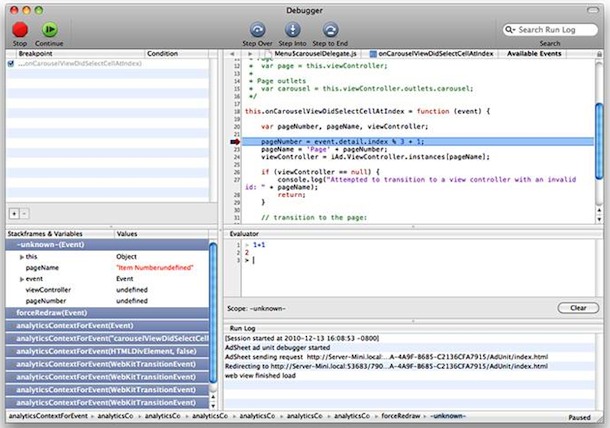
Task: Toggle the onCarouselViewDidSelectCellAtIndex breakpoint checkbox
Action: tap(11, 63)
